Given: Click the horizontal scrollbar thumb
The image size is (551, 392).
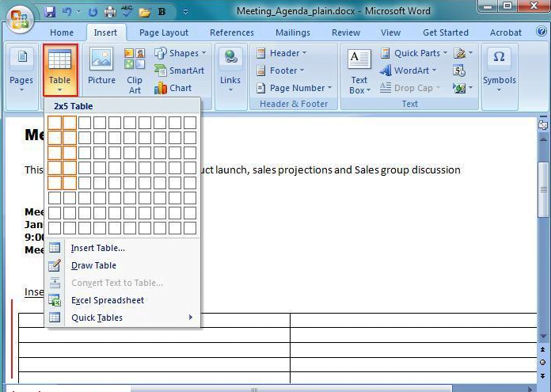Looking at the screenshot, I should coord(291,389).
